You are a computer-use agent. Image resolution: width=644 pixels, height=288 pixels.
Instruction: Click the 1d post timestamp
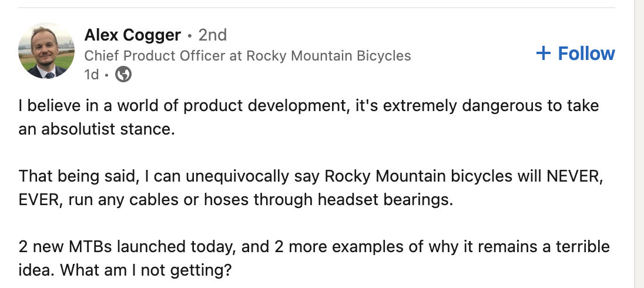point(91,75)
